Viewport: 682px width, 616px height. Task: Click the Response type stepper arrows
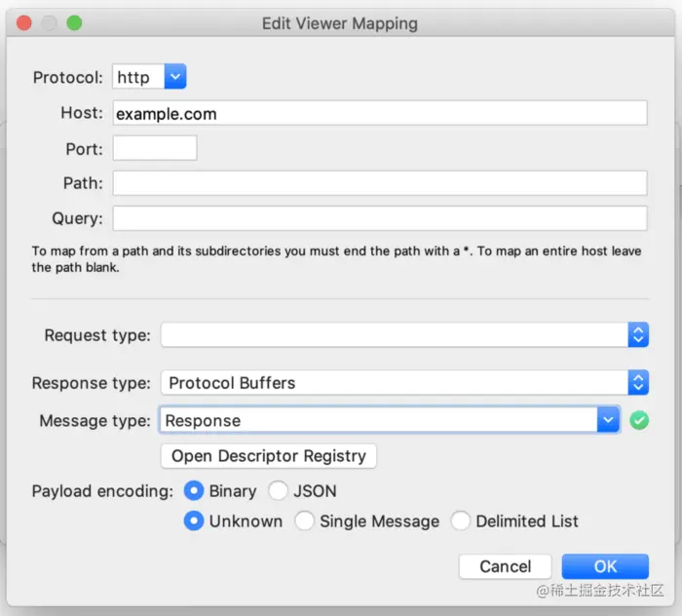point(638,382)
